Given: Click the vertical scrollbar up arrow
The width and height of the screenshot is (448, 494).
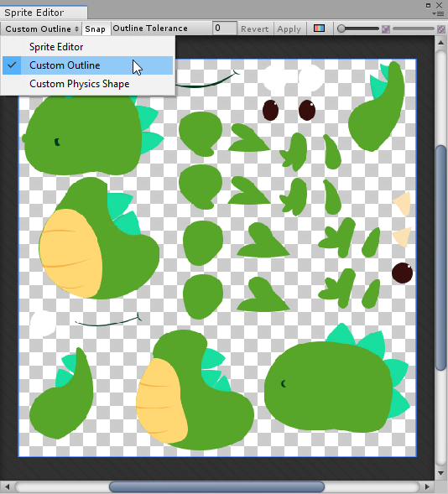Looking at the screenshot, I should click(x=440, y=42).
